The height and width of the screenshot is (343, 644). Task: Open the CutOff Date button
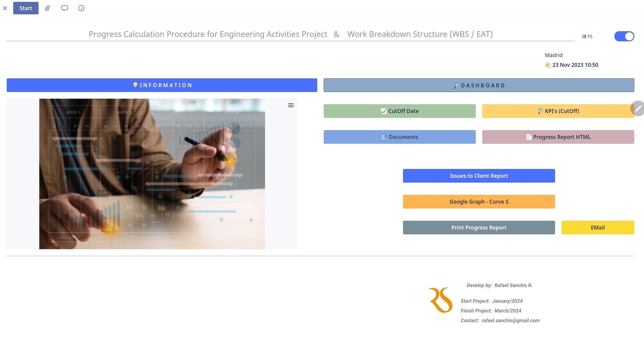(400, 111)
